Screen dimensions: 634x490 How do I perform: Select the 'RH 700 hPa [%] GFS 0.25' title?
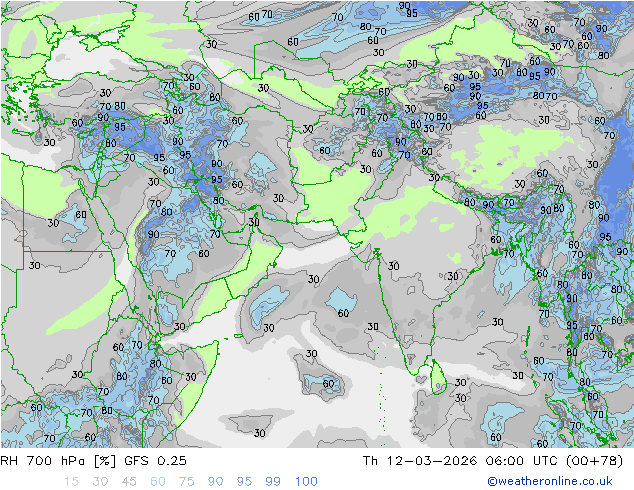click(x=93, y=460)
